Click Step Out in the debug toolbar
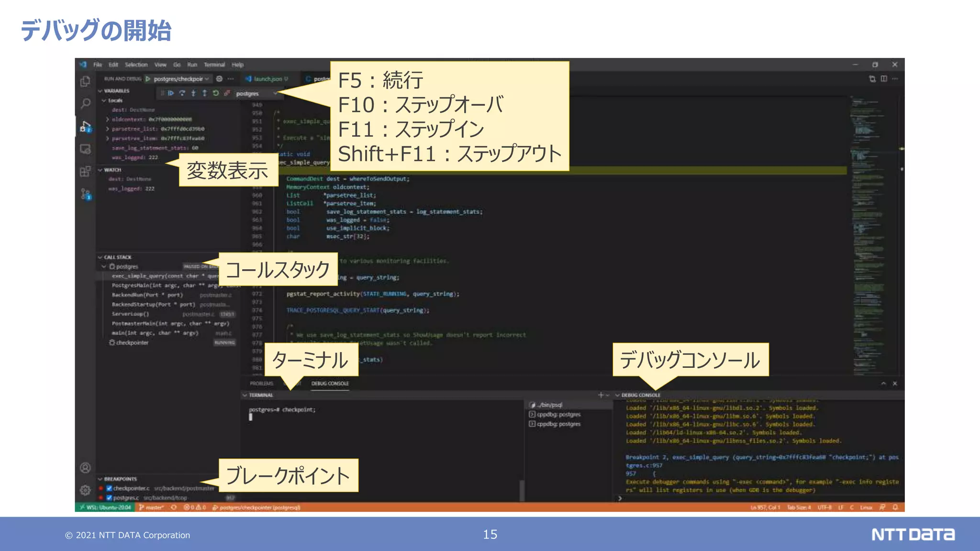The image size is (980, 551). (x=205, y=93)
